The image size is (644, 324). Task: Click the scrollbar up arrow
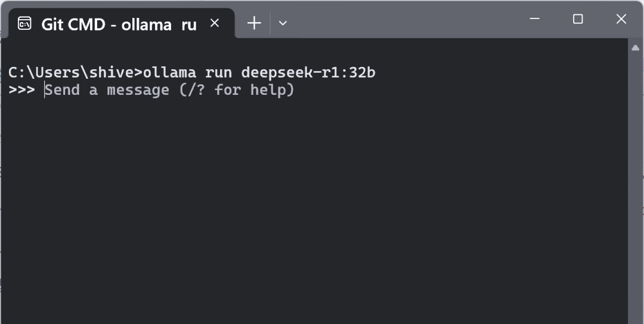coord(636,48)
